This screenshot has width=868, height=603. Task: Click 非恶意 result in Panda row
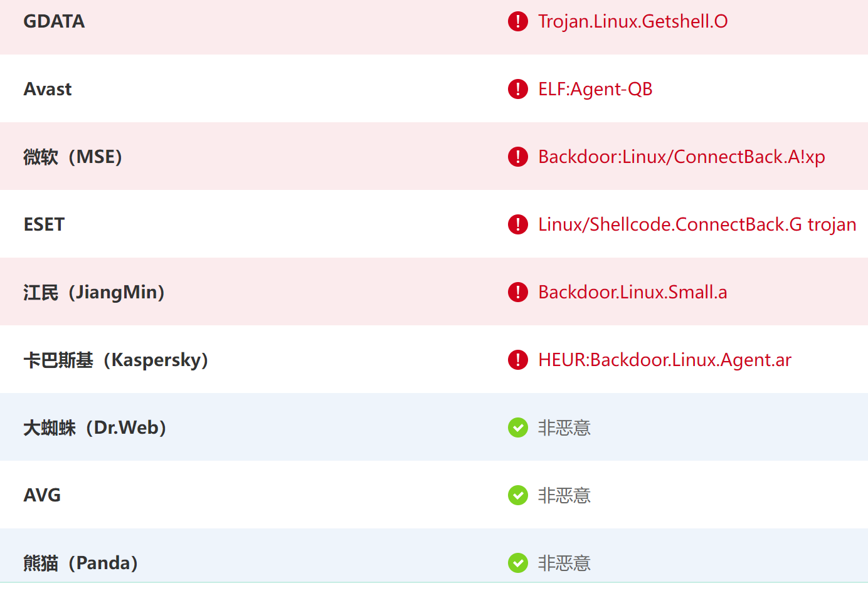564,563
